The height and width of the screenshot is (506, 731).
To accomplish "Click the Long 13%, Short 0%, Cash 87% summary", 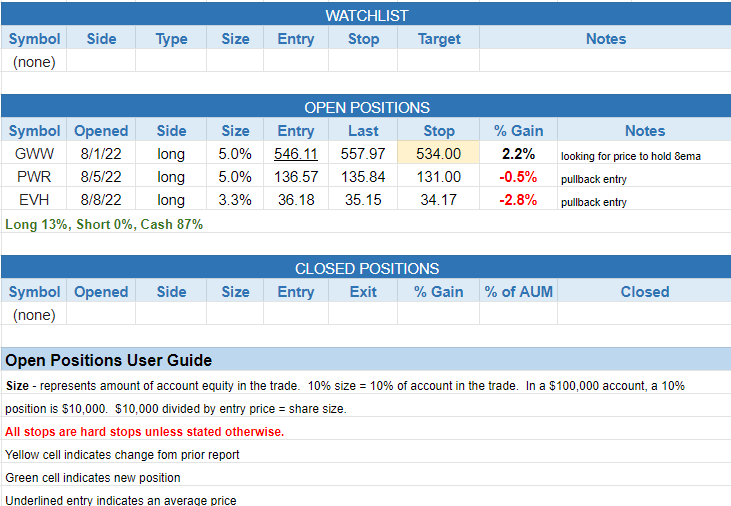I will (x=104, y=224).
